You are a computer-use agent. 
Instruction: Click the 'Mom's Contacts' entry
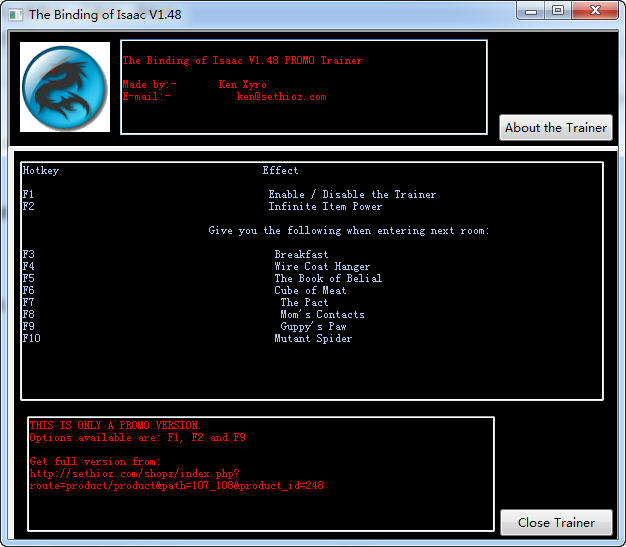pos(322,314)
